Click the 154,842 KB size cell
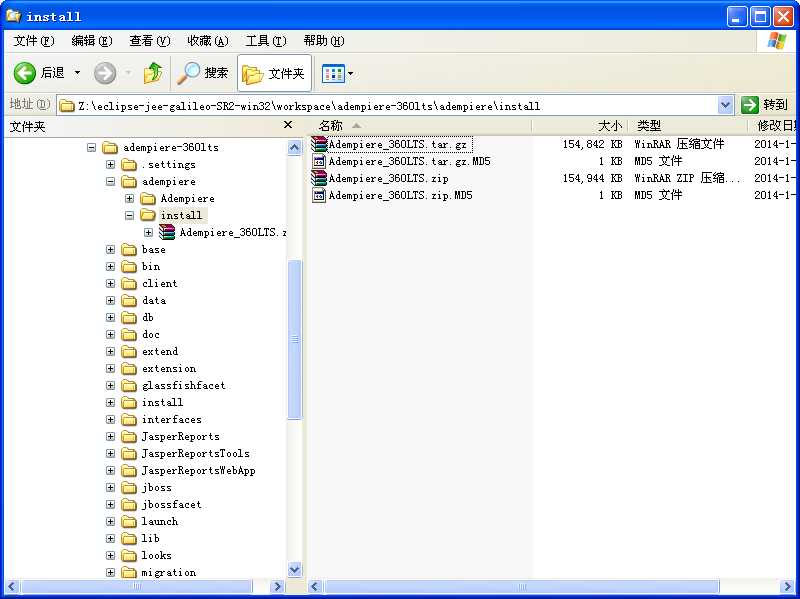 (x=592, y=144)
